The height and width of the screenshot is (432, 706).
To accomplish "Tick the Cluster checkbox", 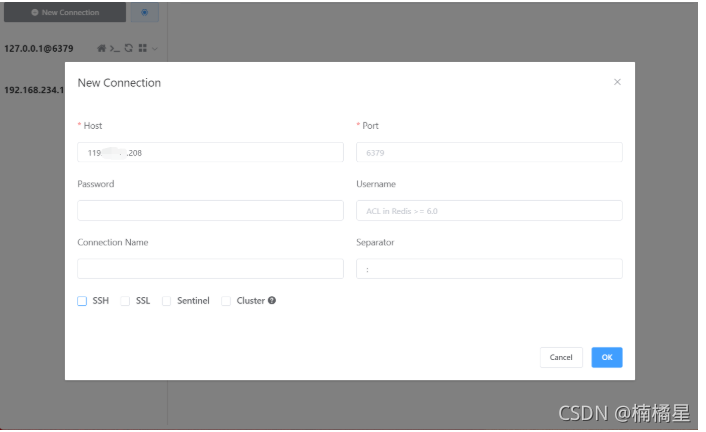I will [226, 301].
